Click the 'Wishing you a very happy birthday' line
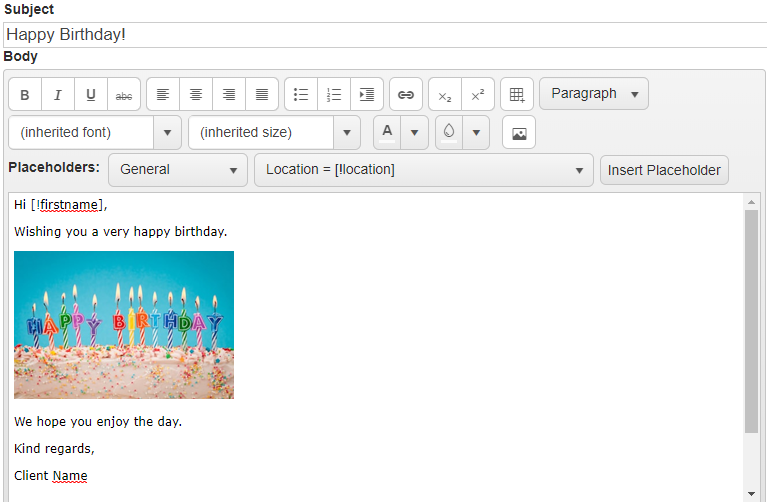 coord(120,231)
